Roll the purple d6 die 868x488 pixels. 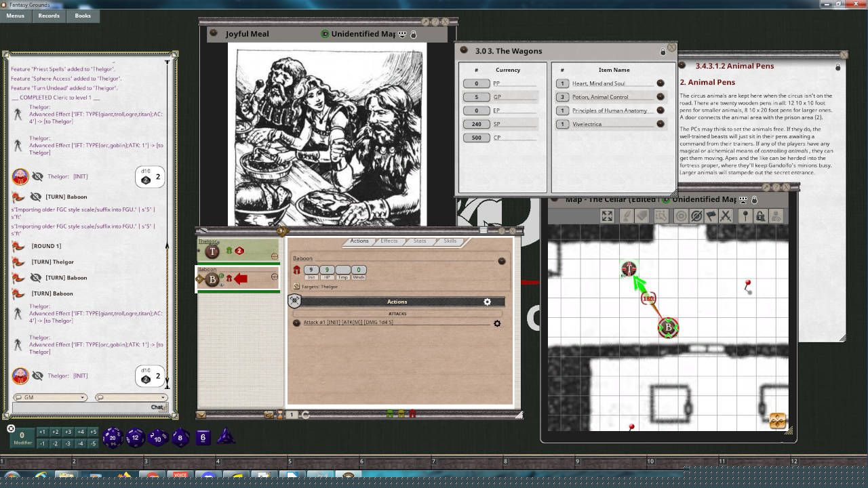(203, 438)
